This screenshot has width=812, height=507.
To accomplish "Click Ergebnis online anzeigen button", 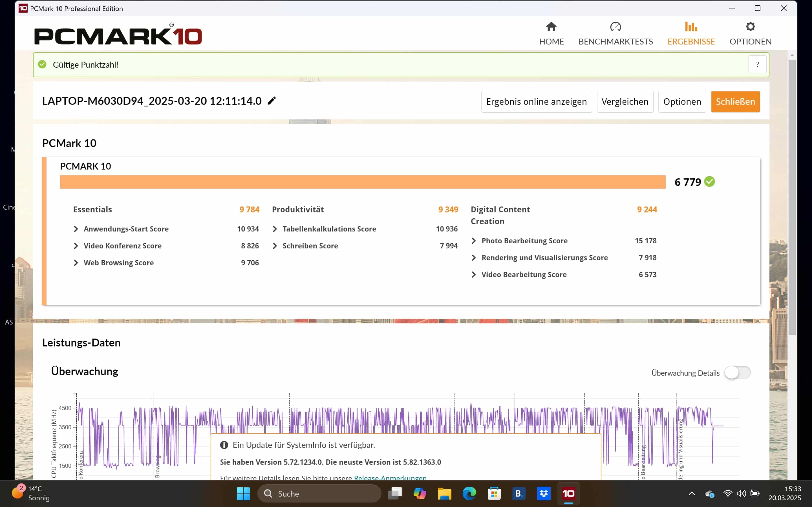I will [536, 102].
